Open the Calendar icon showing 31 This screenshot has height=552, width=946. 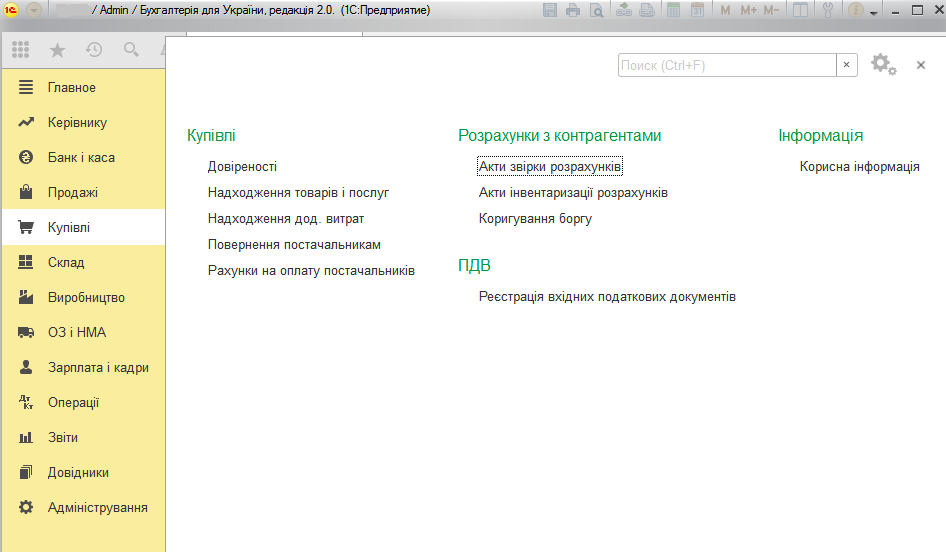click(x=697, y=10)
